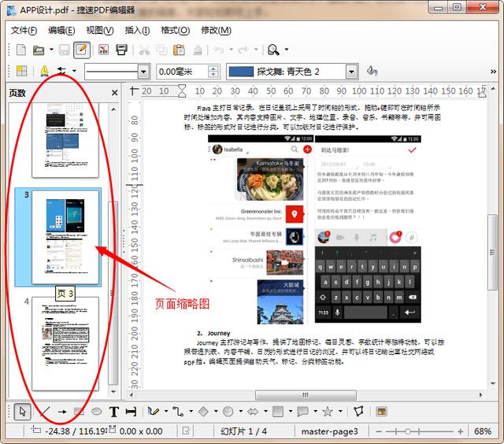Viewport: 504px width, 444px height.
Task: Choose the Rectangle tool
Action: point(79,412)
